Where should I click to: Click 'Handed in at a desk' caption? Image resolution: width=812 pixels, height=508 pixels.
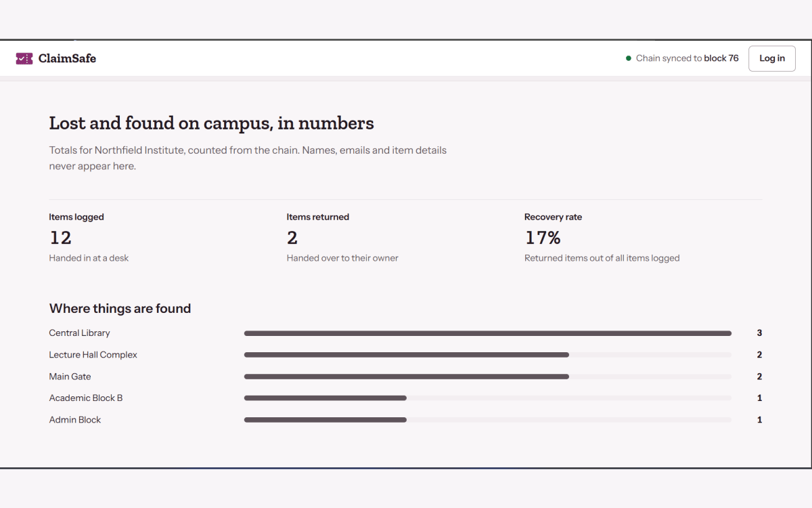point(89,258)
